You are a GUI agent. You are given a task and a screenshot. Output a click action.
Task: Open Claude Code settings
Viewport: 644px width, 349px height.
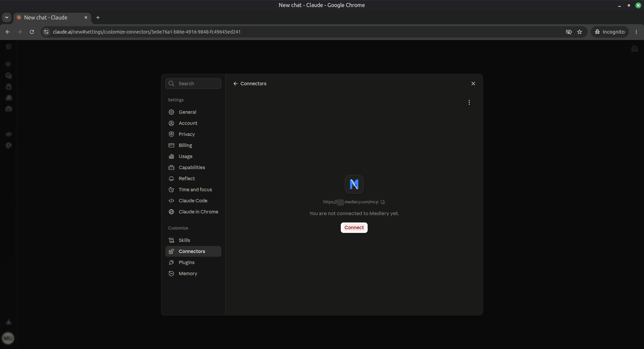193,201
